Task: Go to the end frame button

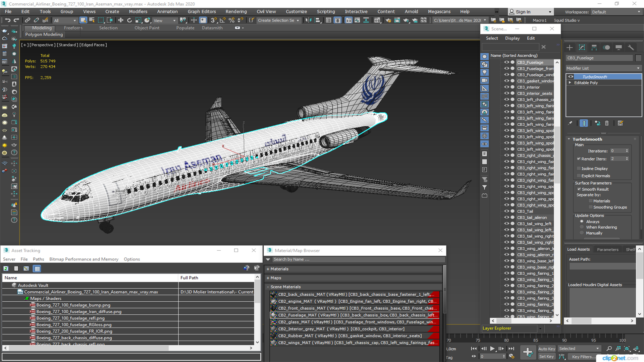Action: [511, 349]
